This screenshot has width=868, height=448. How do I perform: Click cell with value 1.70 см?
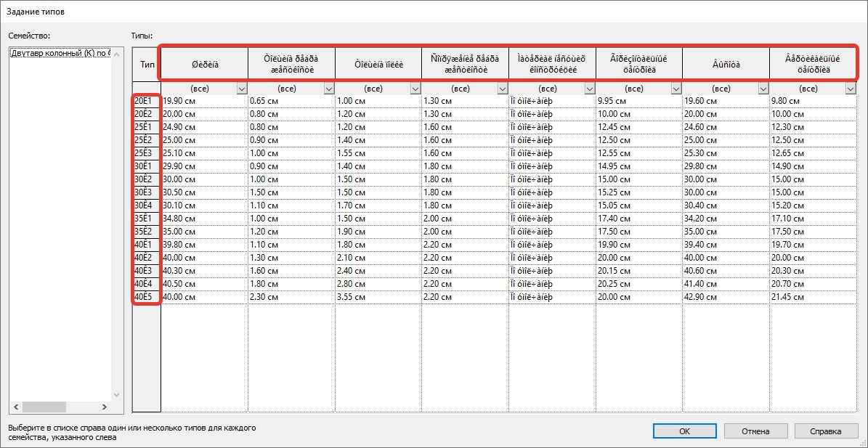(x=378, y=205)
